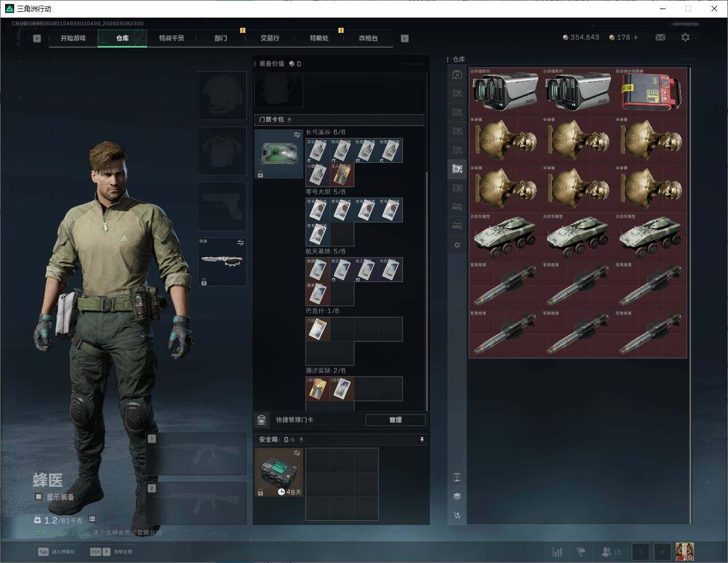
Task: Switch to the 特勤处 tab
Action: click(x=319, y=38)
